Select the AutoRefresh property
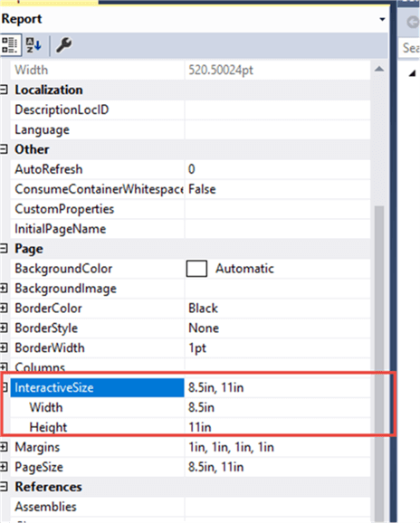This screenshot has height=523, width=420. click(x=97, y=169)
